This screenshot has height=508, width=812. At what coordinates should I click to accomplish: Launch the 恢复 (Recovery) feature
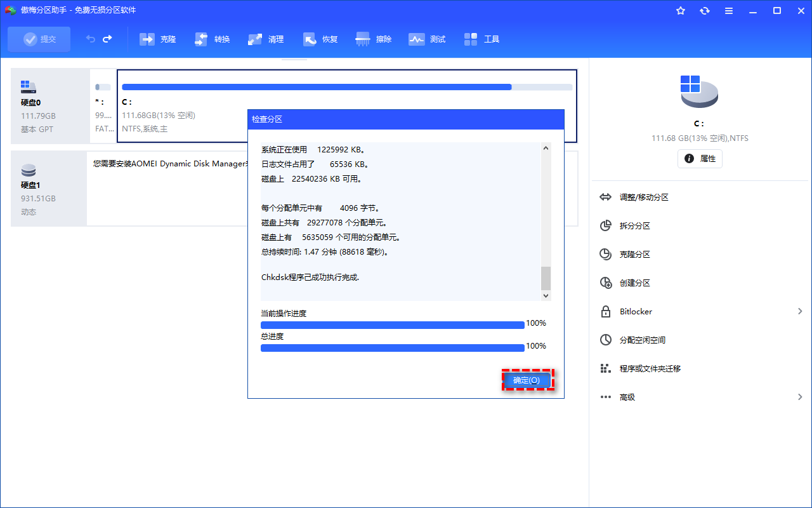[320, 39]
